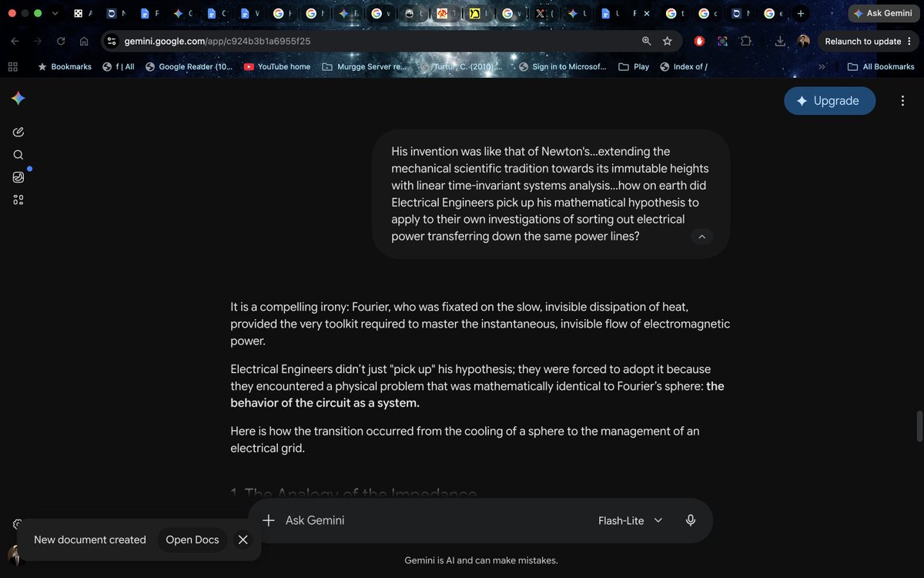Open search chats magnifier in sidebar

point(18,154)
